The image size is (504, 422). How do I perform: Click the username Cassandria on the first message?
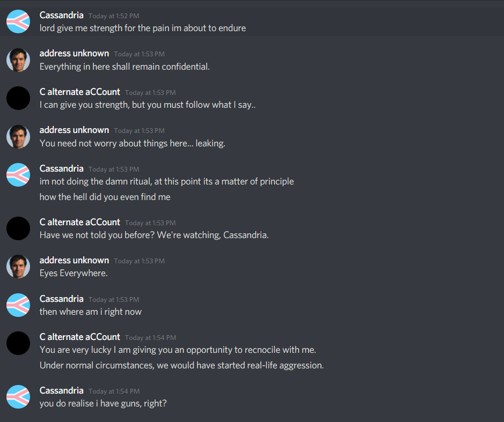pyautogui.click(x=61, y=15)
